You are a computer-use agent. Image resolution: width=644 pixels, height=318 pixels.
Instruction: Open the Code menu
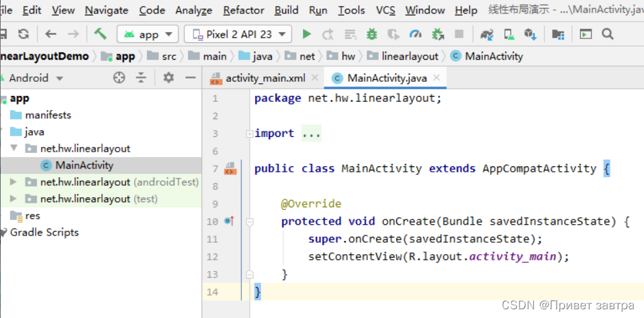[152, 10]
